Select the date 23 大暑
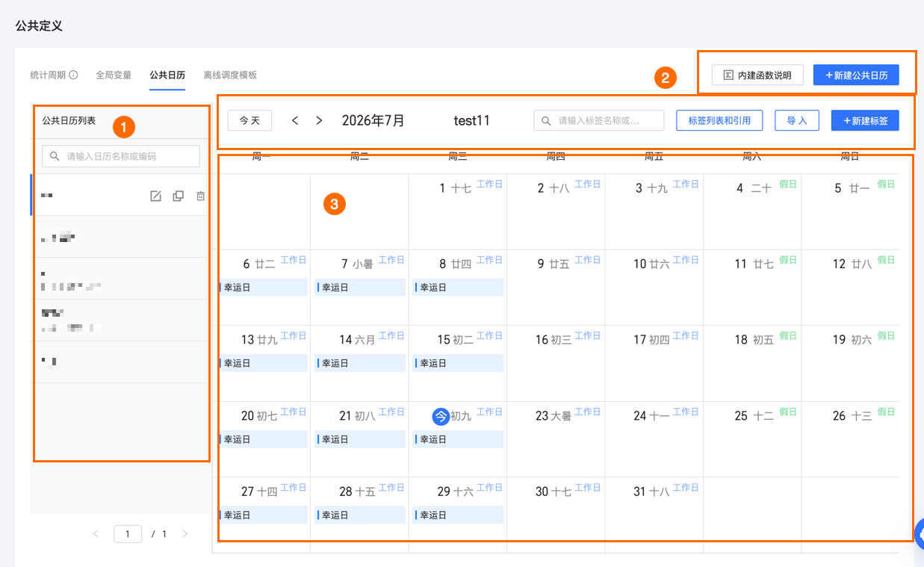 (x=554, y=416)
